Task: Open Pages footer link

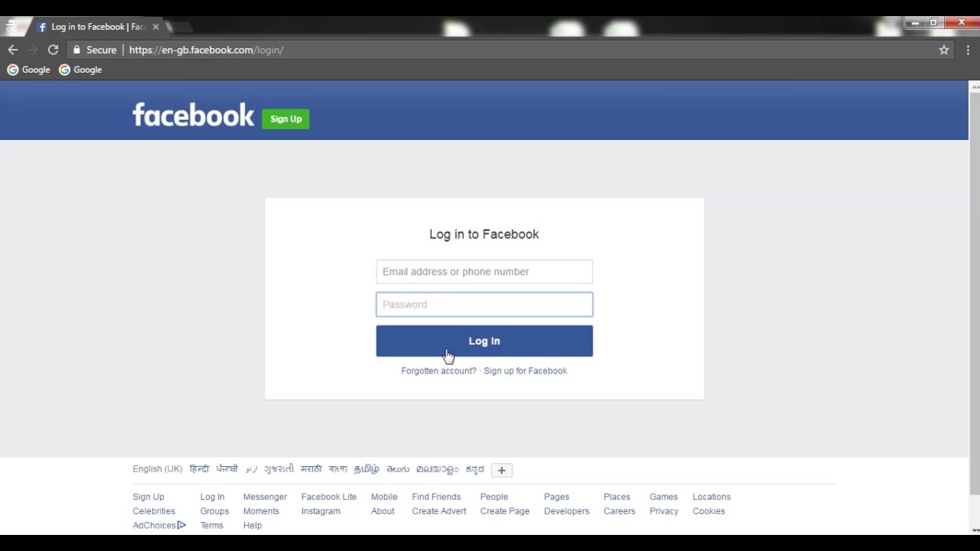Action: click(557, 497)
